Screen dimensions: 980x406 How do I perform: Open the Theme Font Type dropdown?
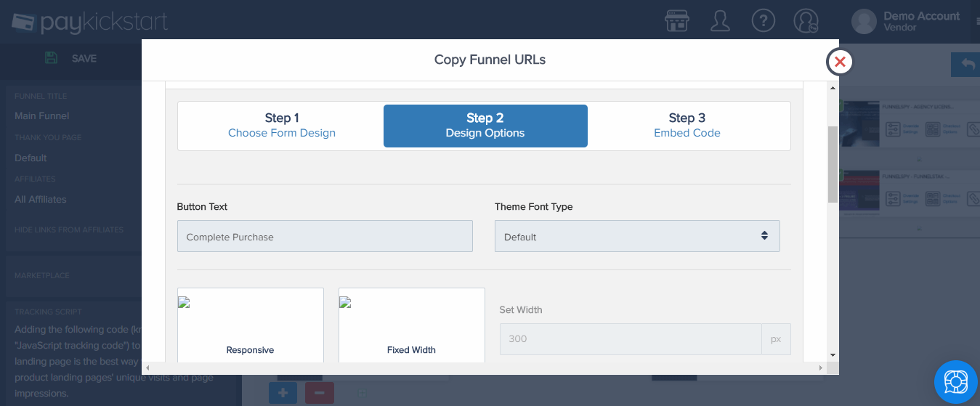click(x=637, y=237)
